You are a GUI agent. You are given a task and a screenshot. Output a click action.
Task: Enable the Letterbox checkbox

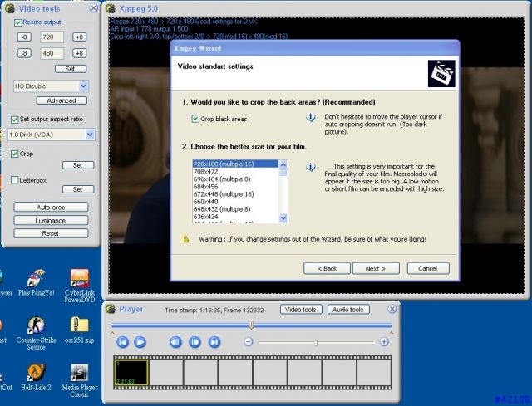click(14, 180)
